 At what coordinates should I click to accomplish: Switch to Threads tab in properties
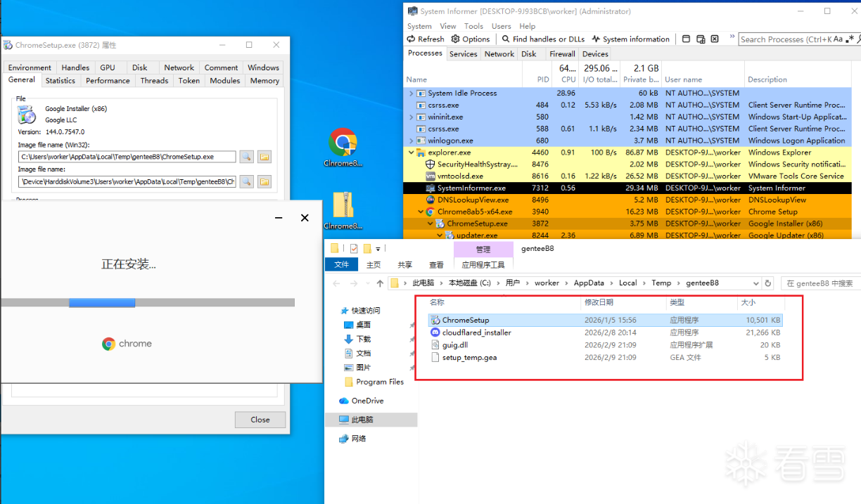(154, 81)
